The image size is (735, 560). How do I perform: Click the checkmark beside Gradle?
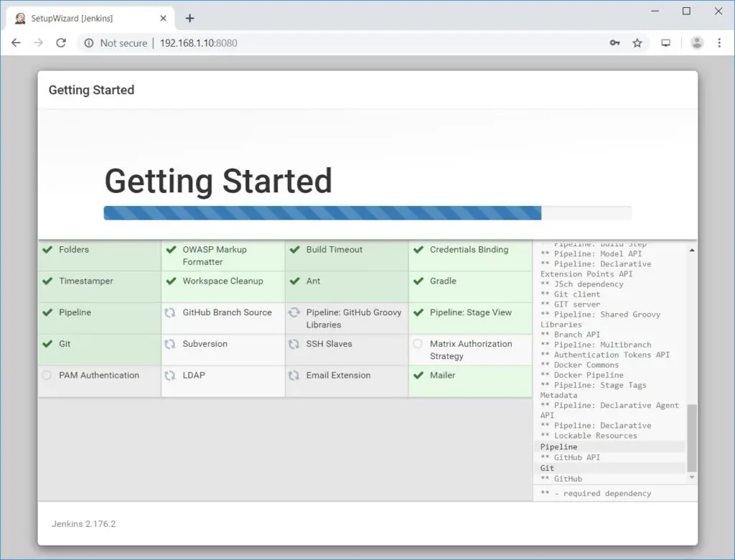pyautogui.click(x=418, y=281)
